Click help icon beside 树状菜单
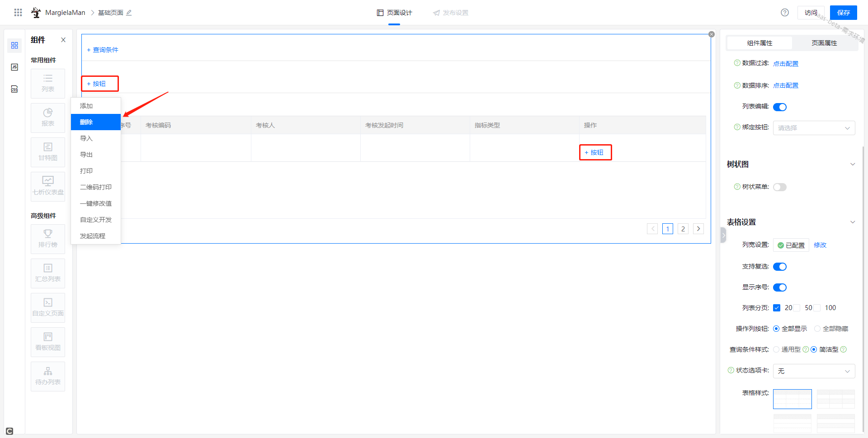The height and width of the screenshot is (438, 868). click(737, 187)
